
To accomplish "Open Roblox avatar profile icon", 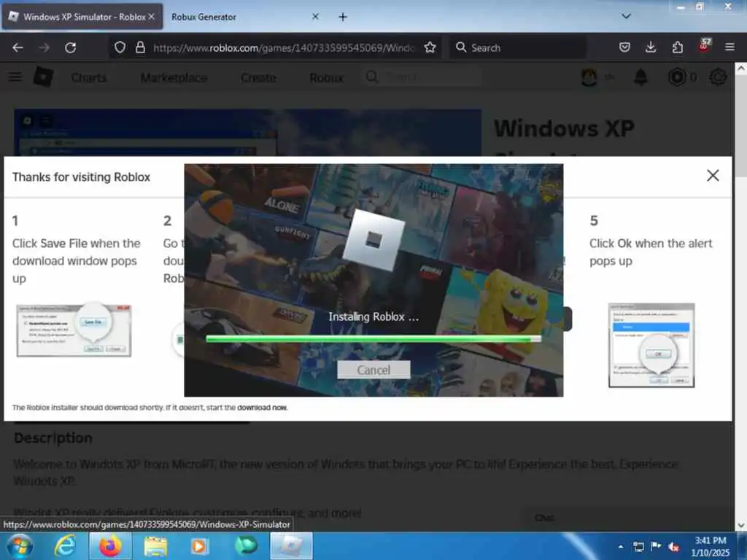I will [x=589, y=77].
